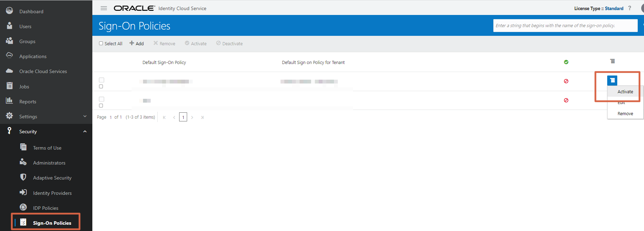Screen dimensions: 644x231
Task: Open Administrators under Security
Action: (x=49, y=163)
